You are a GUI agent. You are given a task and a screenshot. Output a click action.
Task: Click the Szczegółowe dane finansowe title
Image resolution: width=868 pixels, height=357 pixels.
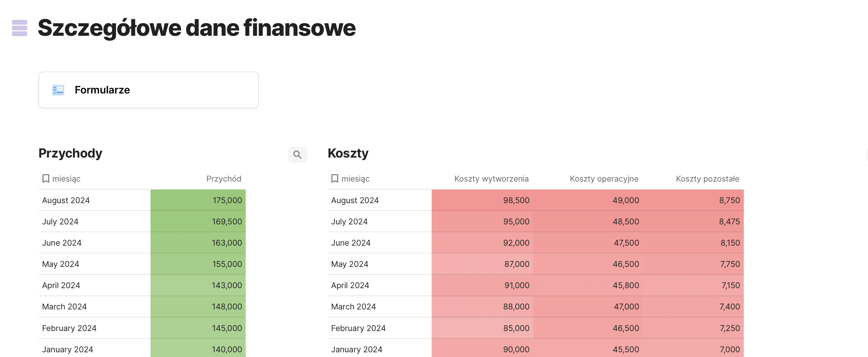[197, 28]
